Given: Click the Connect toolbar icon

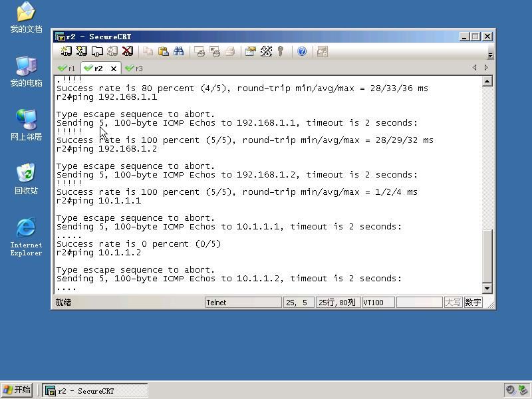Looking at the screenshot, I should point(66,51).
